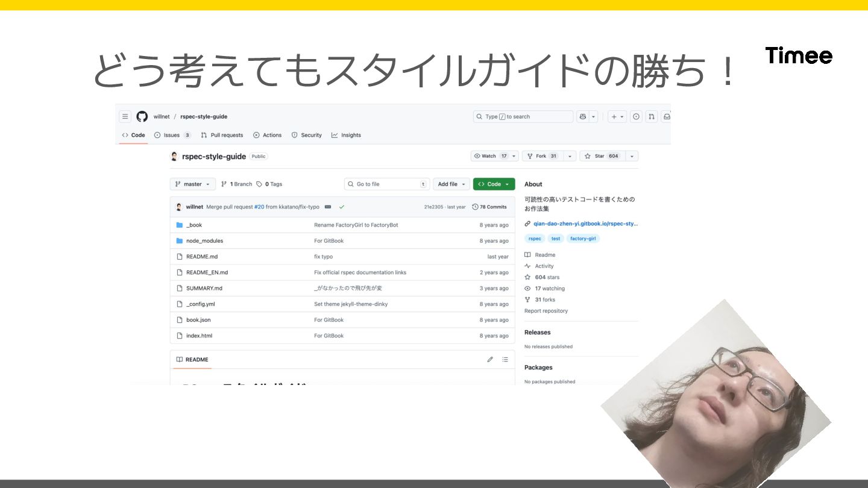Switch to the Actions tab
Screen dimensions: 868x488
[x=267, y=135]
